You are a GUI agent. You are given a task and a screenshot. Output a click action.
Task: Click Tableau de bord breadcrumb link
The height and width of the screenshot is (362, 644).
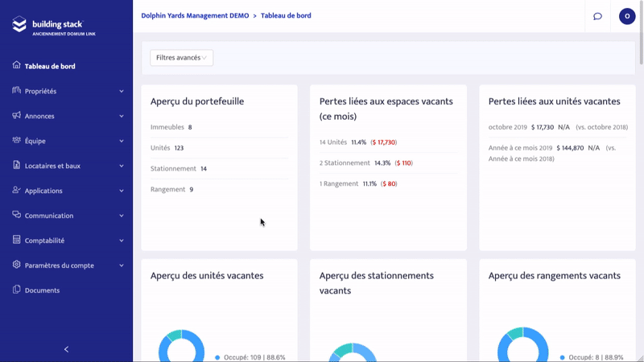click(286, 15)
